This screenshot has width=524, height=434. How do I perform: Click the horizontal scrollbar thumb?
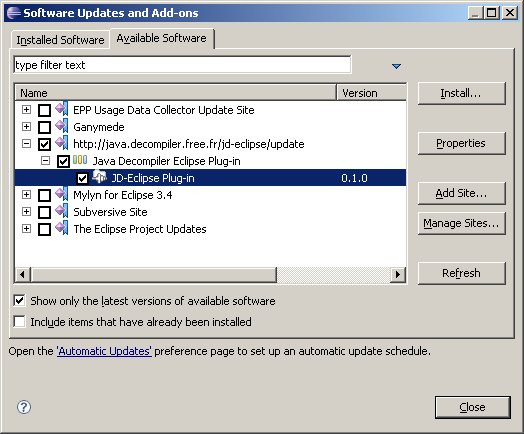click(154, 275)
